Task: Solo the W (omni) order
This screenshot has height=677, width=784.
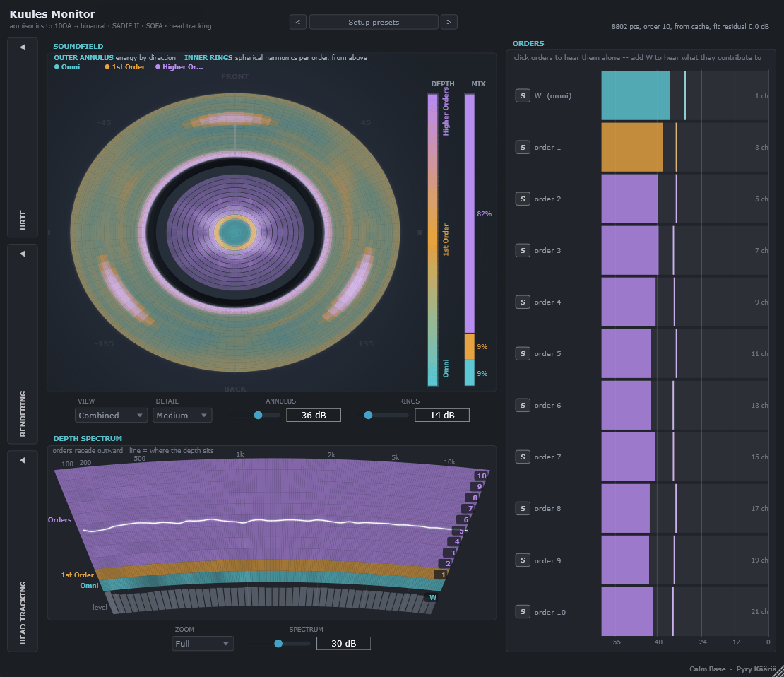Action: (523, 95)
